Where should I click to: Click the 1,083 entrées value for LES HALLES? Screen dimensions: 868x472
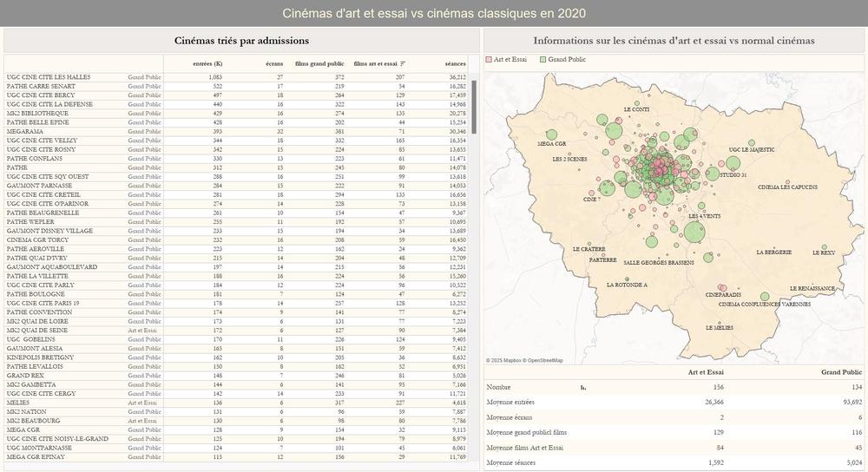(x=215, y=77)
